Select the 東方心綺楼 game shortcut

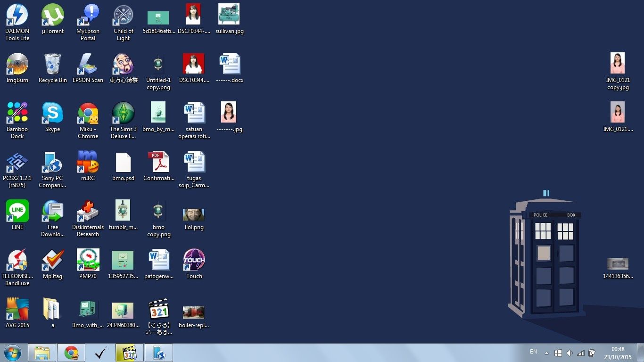coord(124,68)
